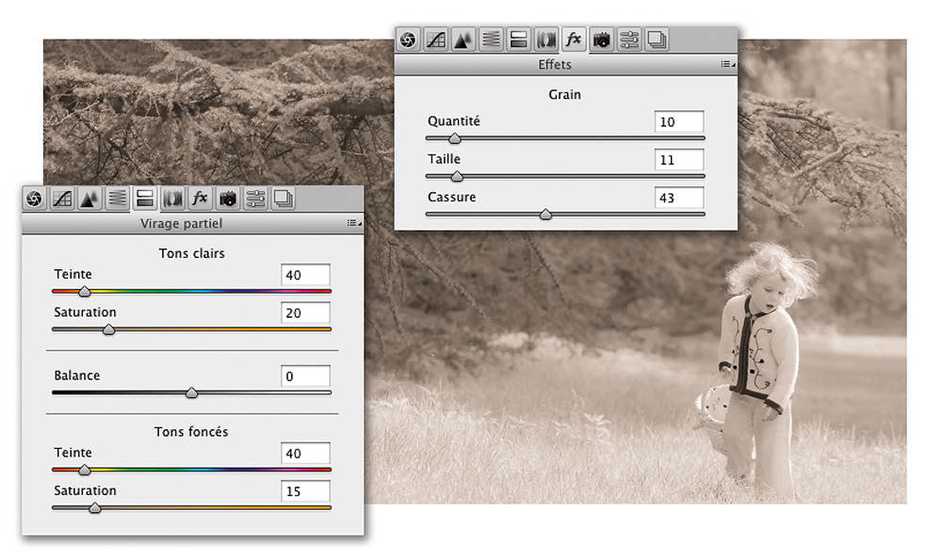Click the Balance label

[77, 376]
